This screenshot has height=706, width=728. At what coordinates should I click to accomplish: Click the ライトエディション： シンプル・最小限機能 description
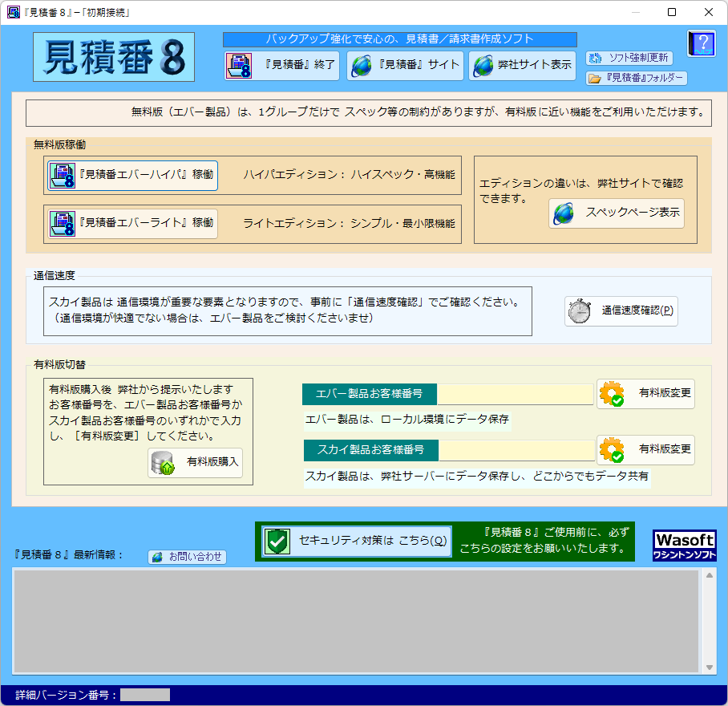pyautogui.click(x=349, y=224)
